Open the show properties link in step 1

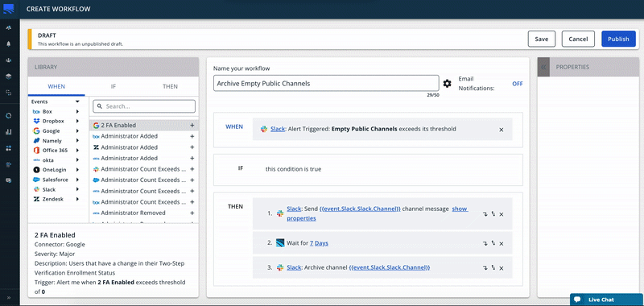[378, 213]
